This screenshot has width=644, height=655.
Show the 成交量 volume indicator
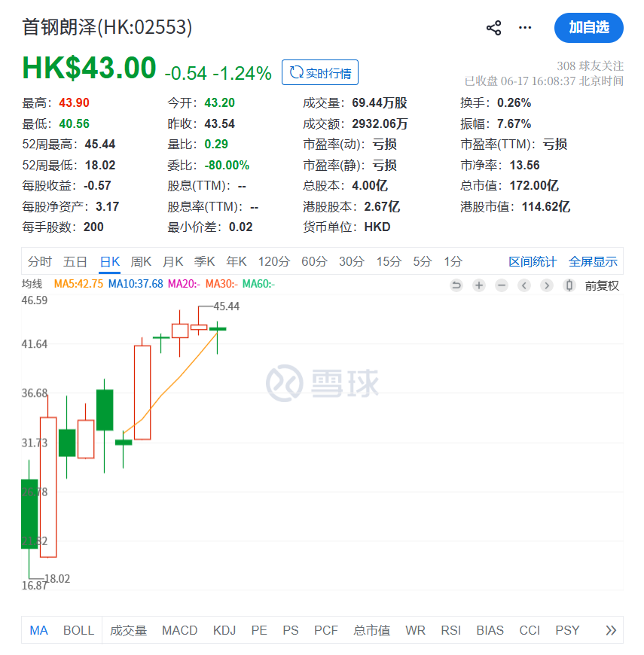pyautogui.click(x=128, y=630)
